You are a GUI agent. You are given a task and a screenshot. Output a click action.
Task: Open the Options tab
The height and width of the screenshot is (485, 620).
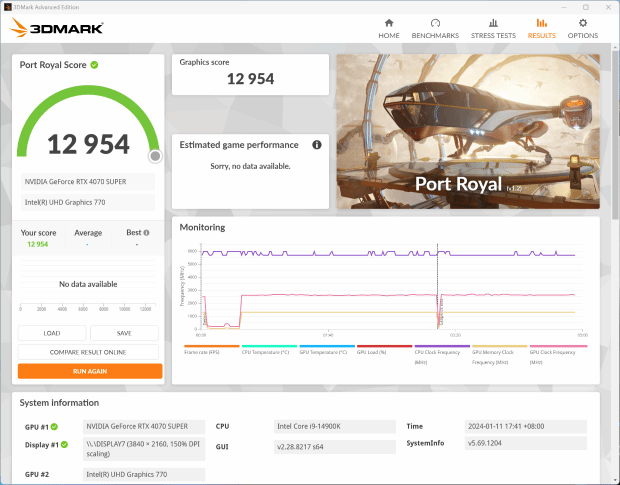(x=582, y=29)
